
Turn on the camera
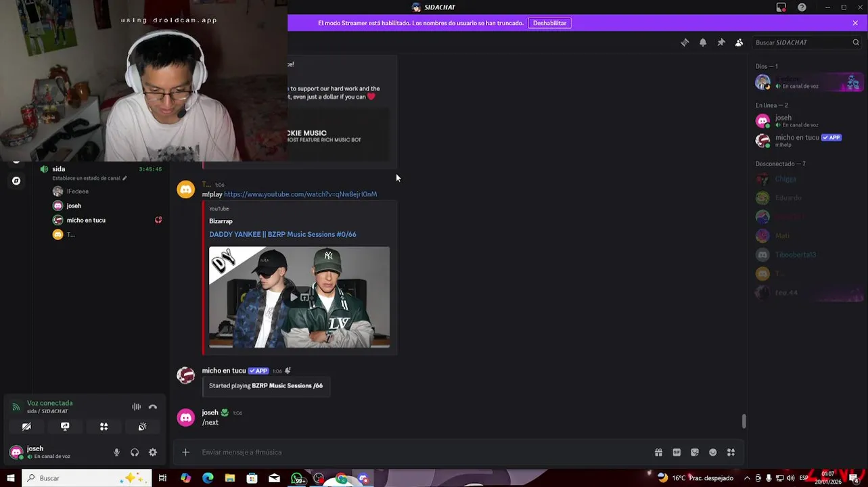pos(26,427)
